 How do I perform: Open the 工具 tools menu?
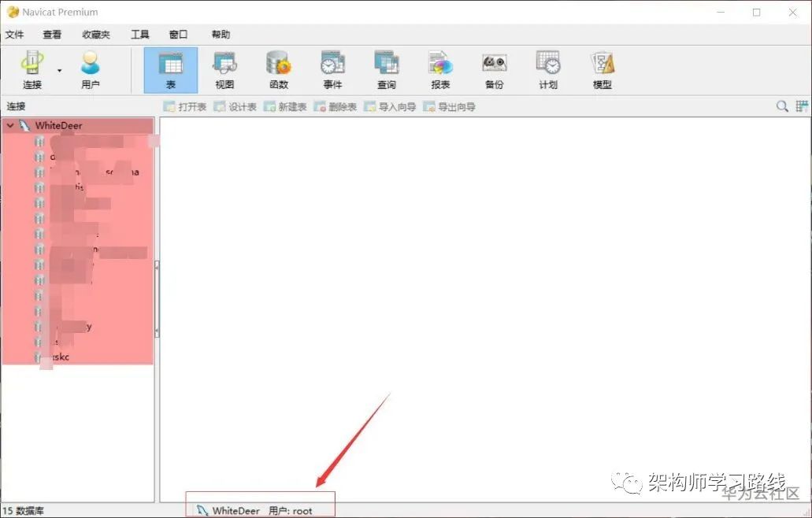[140, 34]
